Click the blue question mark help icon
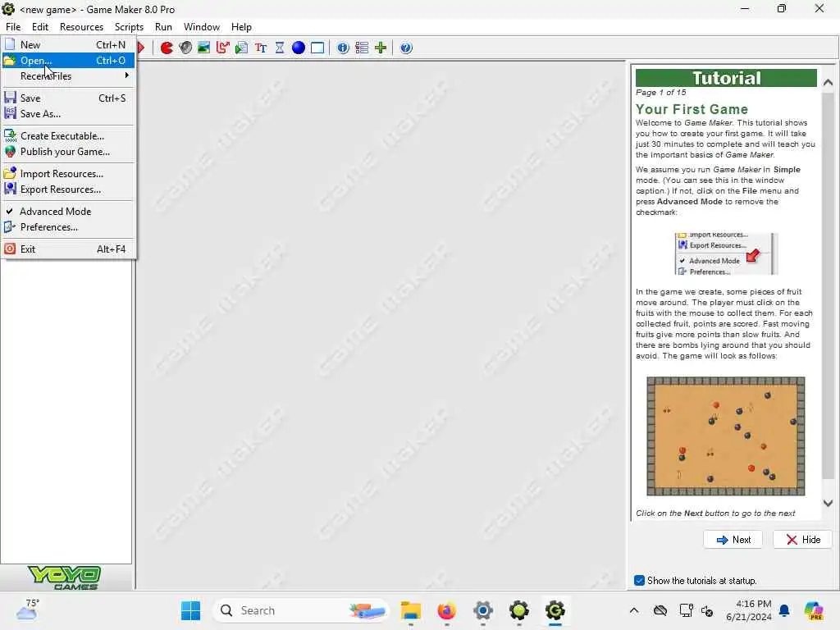This screenshot has width=840, height=630. click(x=406, y=48)
